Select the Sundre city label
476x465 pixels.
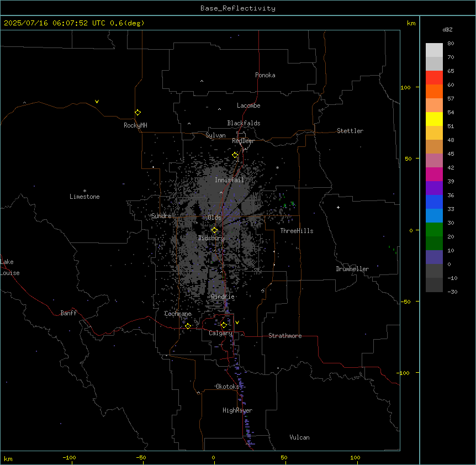click(x=161, y=216)
